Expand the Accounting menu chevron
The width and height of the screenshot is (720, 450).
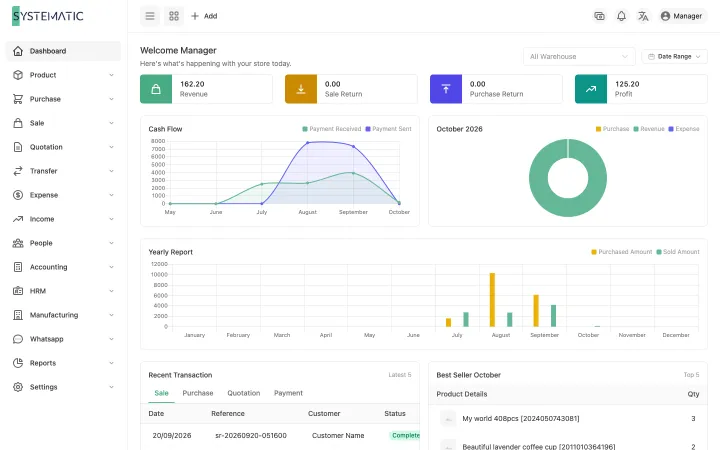(x=111, y=267)
